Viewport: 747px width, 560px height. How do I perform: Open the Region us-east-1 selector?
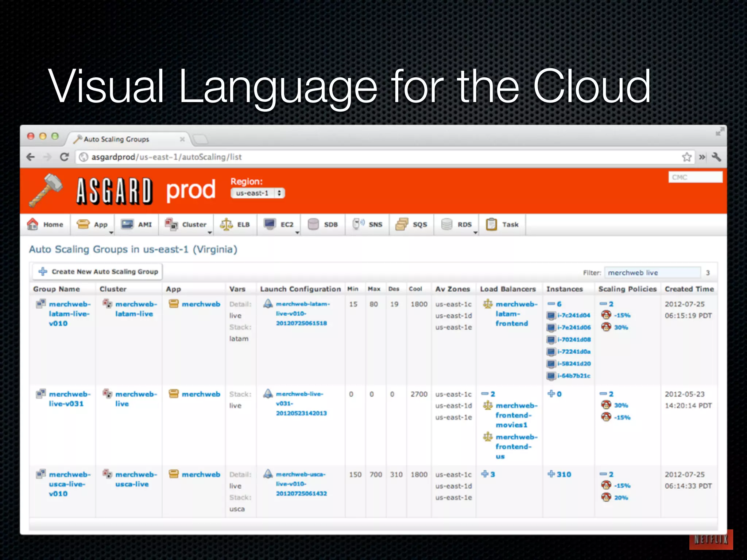point(258,193)
